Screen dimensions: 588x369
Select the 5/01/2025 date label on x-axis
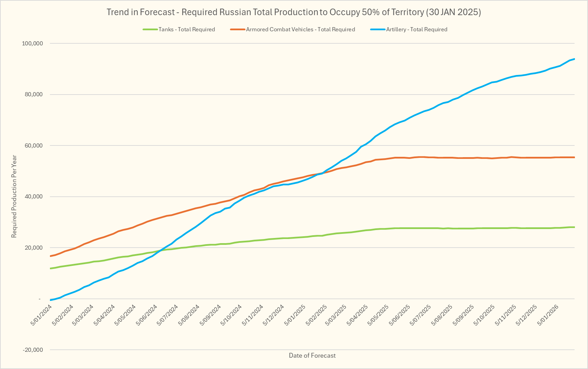pos(296,315)
